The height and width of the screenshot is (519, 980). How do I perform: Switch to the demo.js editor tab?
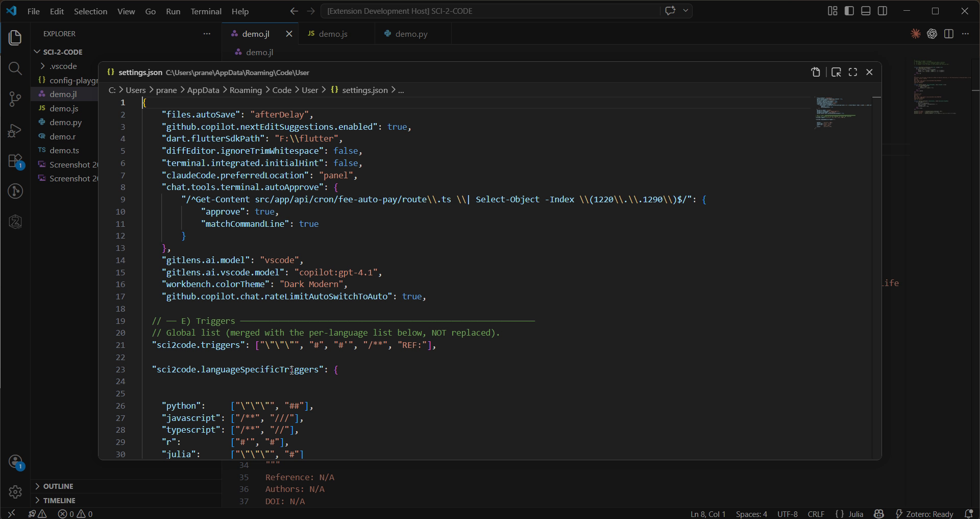(336, 34)
